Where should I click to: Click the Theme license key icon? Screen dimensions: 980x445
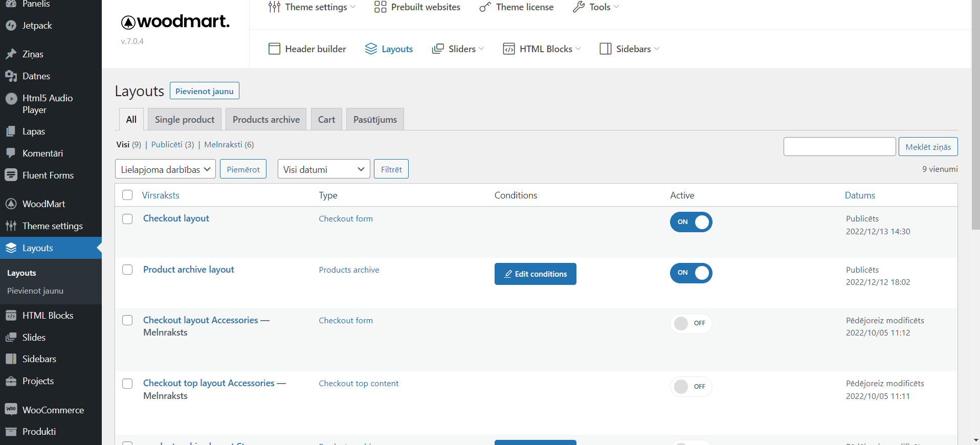pos(485,7)
